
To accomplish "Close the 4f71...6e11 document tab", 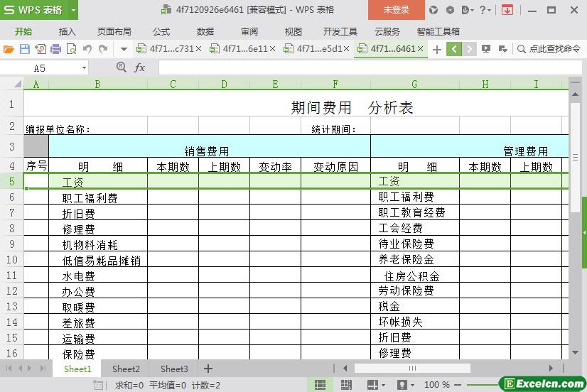I will (x=273, y=49).
